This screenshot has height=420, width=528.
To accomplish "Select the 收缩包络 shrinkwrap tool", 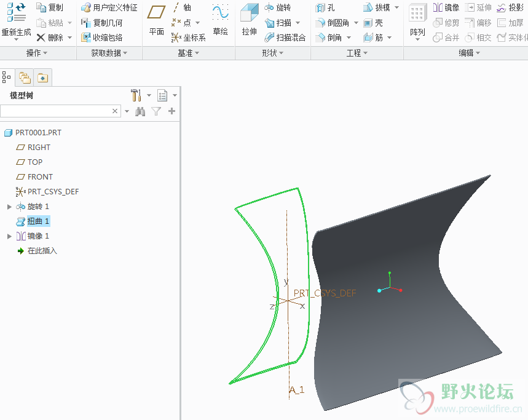I will (102, 38).
